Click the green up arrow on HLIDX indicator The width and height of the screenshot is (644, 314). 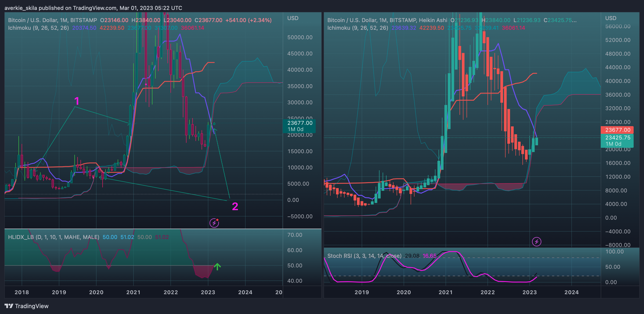point(217,266)
